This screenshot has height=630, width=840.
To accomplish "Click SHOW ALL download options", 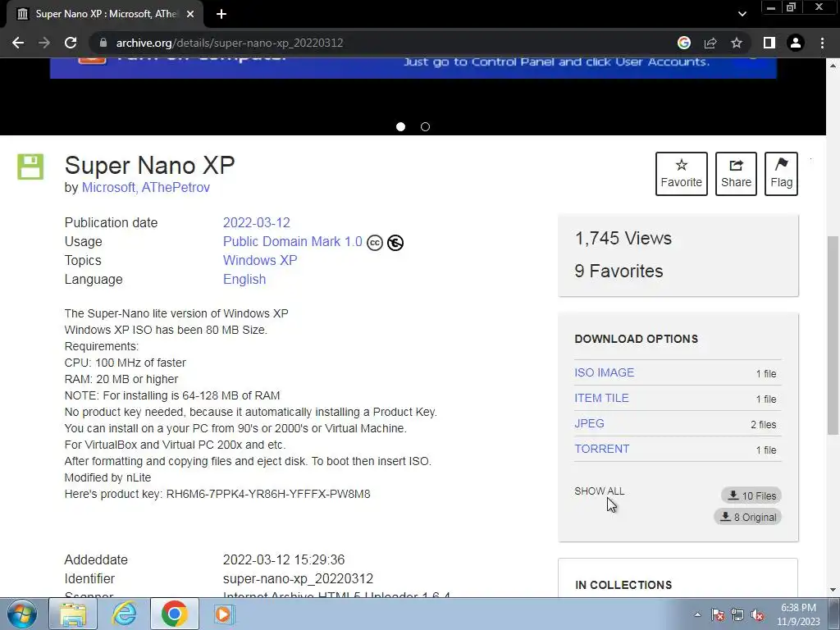I will (600, 491).
